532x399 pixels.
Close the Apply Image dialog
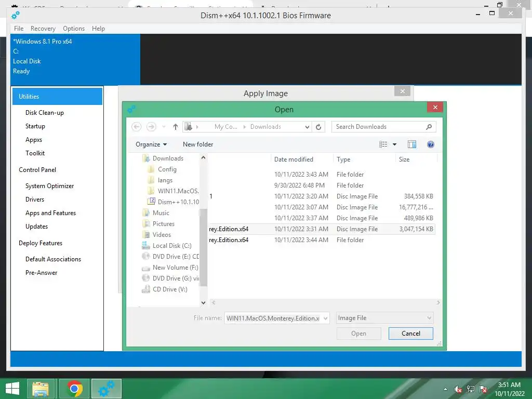coord(403,91)
